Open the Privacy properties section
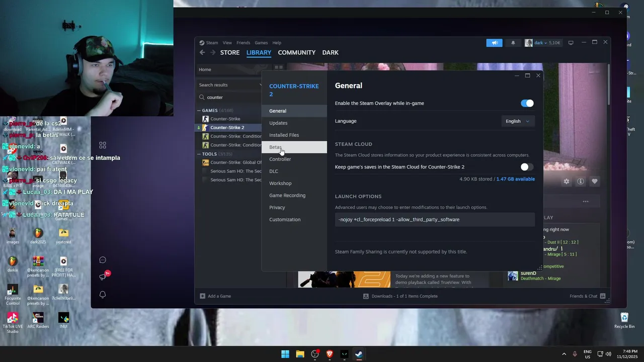644x362 pixels. [294, 208]
